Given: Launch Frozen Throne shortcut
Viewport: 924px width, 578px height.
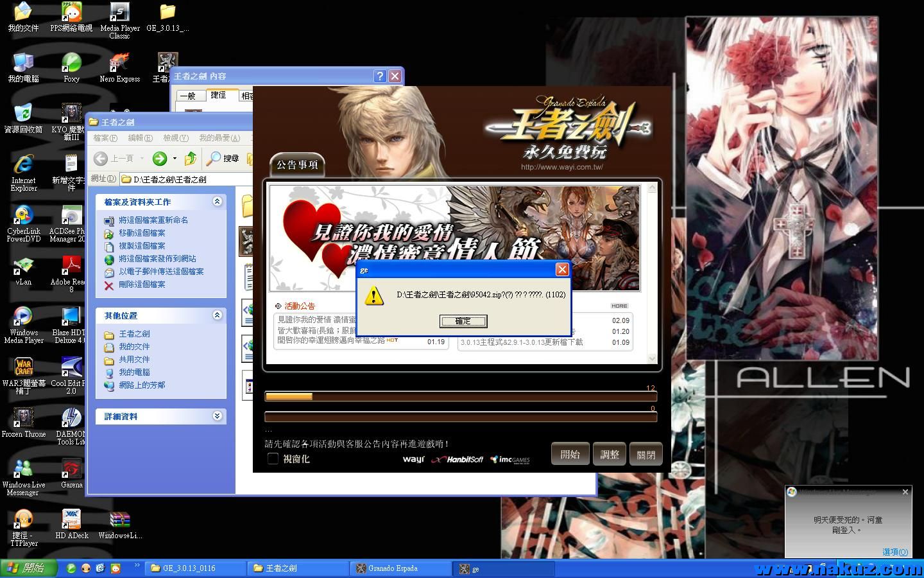Looking at the screenshot, I should coord(24,423).
